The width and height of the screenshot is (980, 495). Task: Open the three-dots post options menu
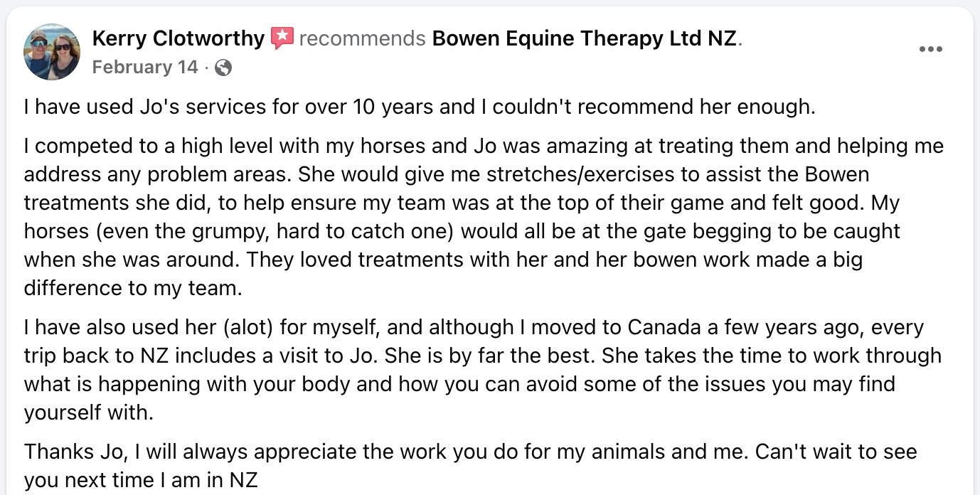click(930, 49)
